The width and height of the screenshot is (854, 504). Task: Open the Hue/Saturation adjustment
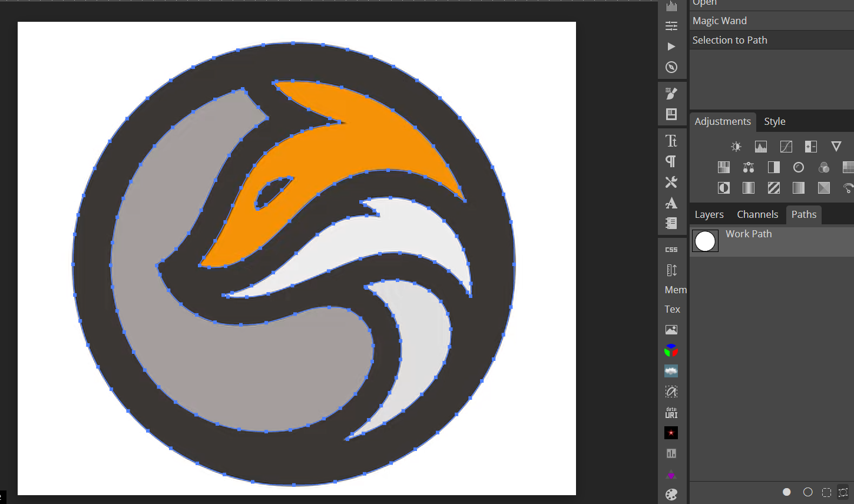(723, 167)
